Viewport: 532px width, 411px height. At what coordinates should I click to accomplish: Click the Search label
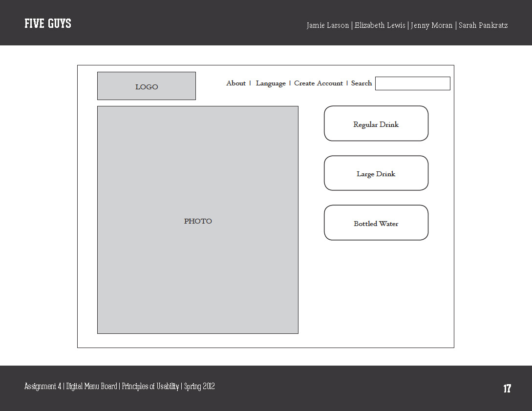click(x=361, y=83)
